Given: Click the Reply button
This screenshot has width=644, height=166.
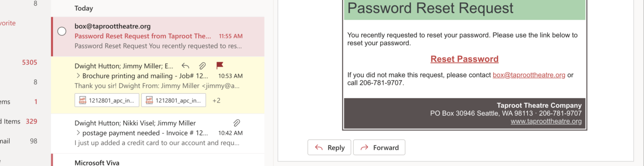Looking at the screenshot, I should [329, 148].
